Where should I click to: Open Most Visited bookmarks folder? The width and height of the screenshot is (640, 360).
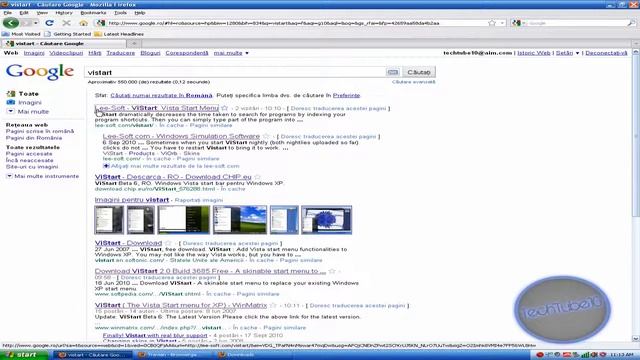[x=21, y=34]
